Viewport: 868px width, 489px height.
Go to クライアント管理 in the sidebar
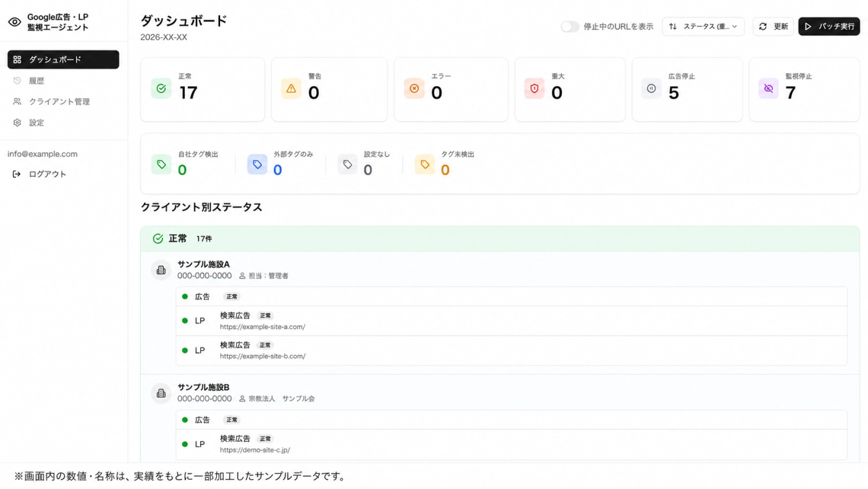(63, 102)
